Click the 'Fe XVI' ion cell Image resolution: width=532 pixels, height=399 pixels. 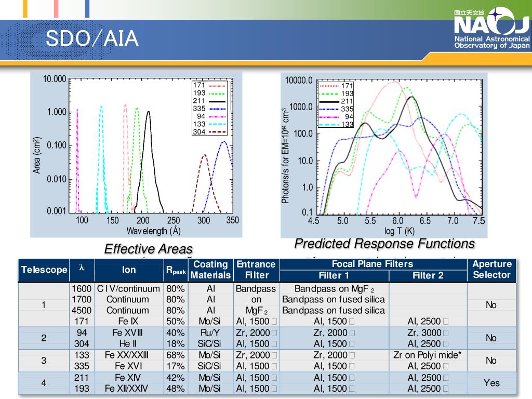[x=128, y=366]
